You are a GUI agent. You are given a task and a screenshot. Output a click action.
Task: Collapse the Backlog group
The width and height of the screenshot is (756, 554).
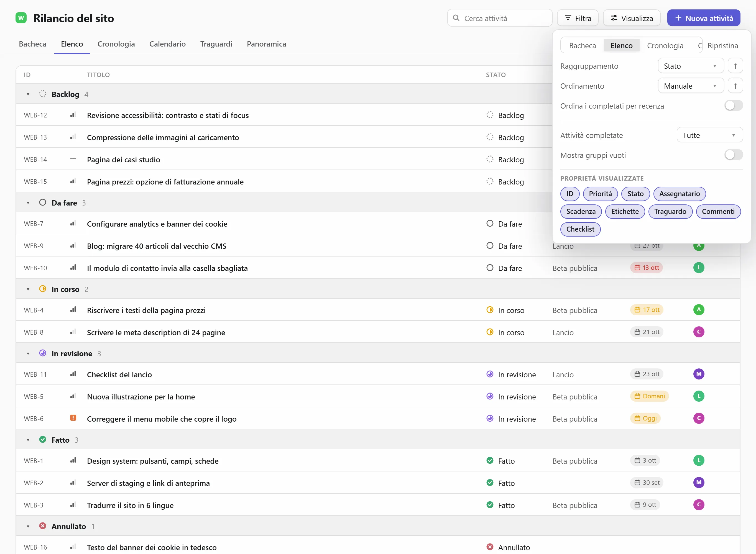[x=28, y=94]
